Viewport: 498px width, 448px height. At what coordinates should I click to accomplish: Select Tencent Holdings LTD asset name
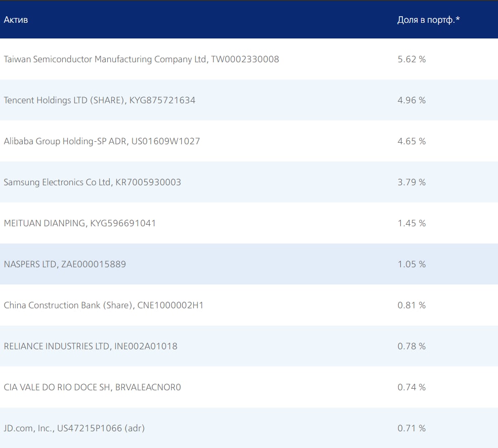(99, 100)
